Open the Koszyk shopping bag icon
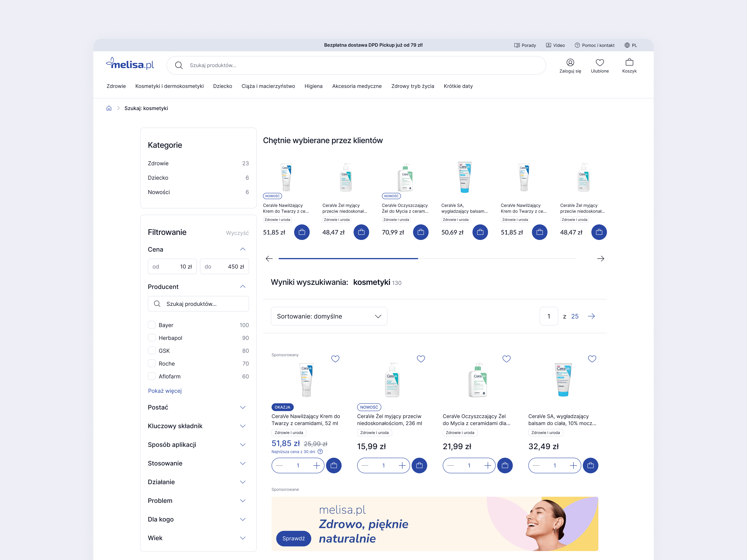Viewport: 747px width, 560px height. (x=629, y=63)
